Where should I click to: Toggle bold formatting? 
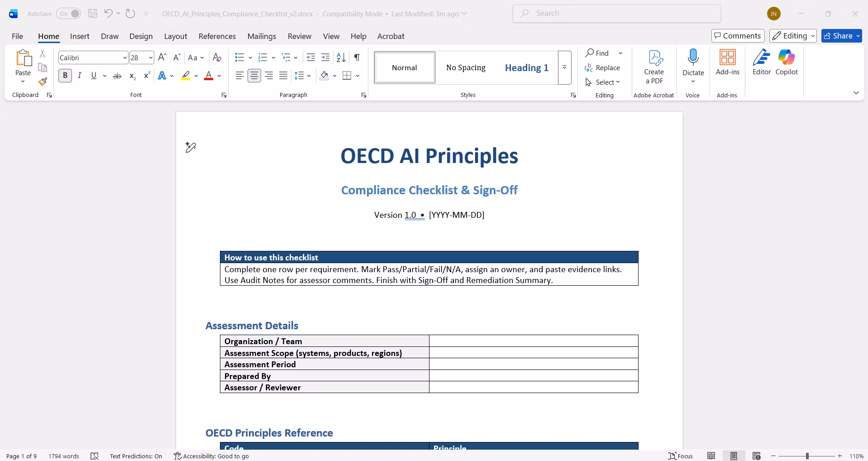point(65,76)
